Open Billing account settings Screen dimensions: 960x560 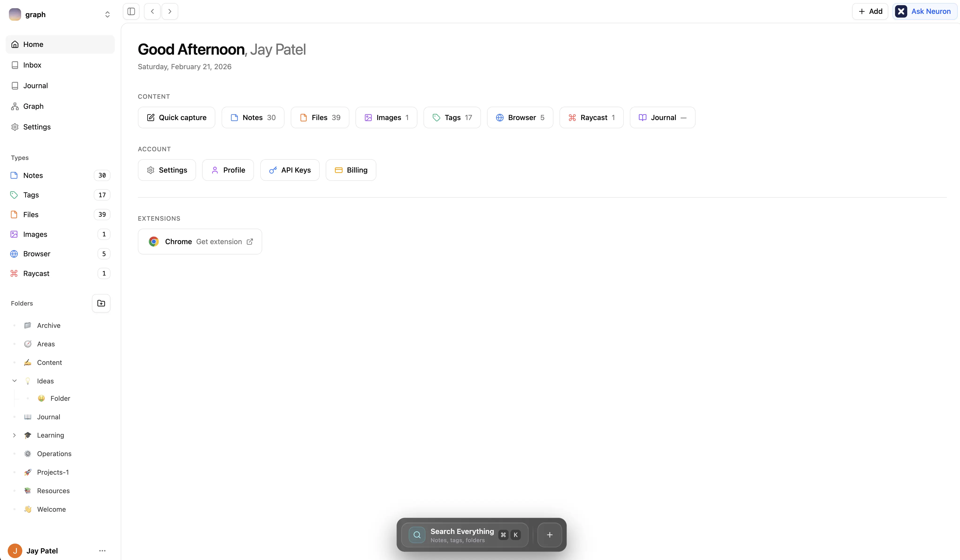click(x=351, y=170)
